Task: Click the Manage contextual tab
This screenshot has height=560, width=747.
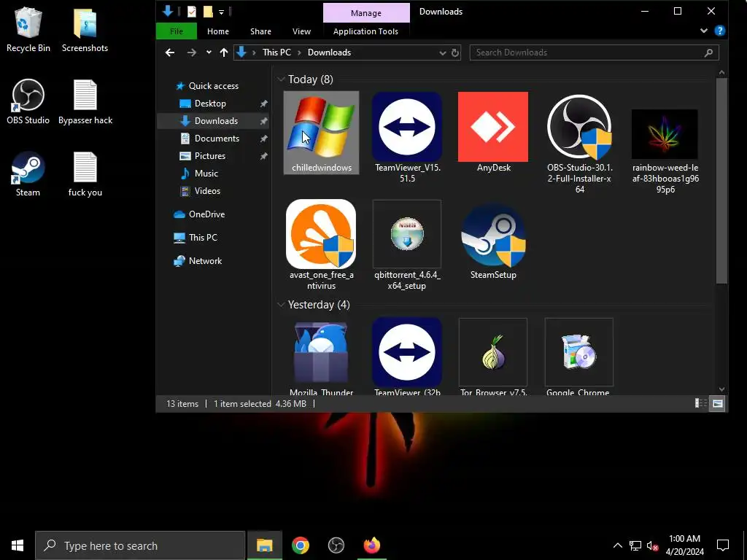Action: [366, 13]
